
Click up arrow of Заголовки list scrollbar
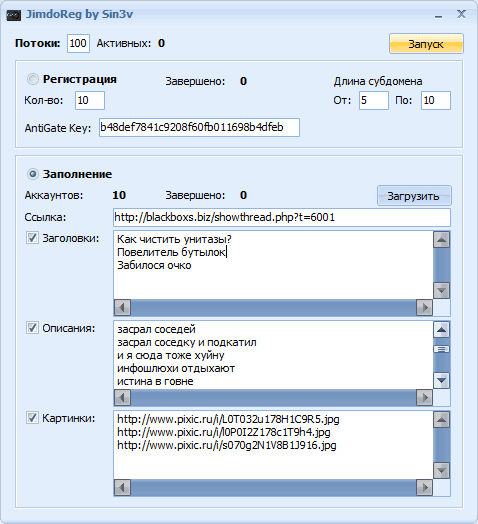coord(441,240)
